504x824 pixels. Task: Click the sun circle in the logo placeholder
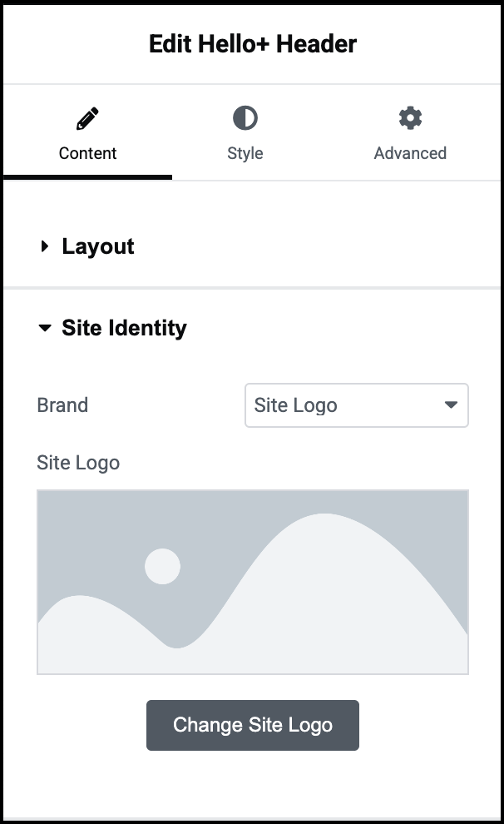coord(162,567)
